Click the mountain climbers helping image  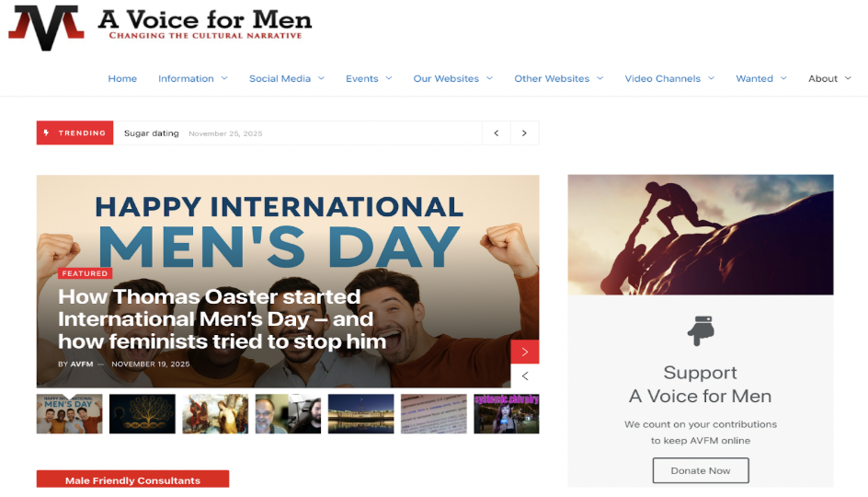700,235
